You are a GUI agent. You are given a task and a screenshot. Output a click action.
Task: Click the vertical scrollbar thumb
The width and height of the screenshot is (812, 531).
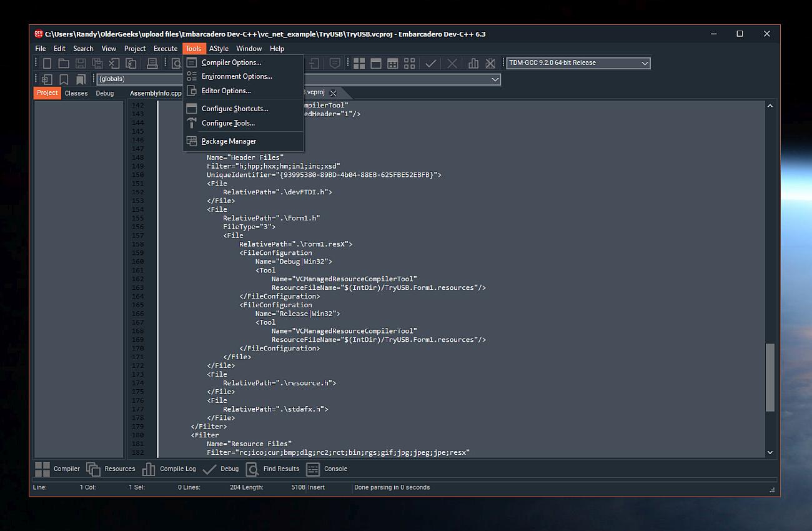tap(770, 377)
